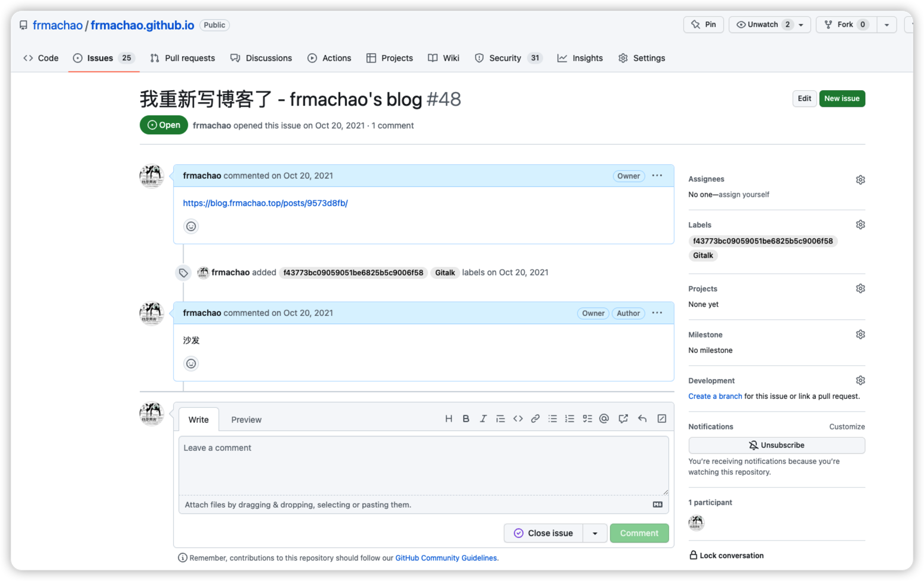This screenshot has width=924, height=581.
Task: Go to the Discussions tab
Action: coord(261,58)
